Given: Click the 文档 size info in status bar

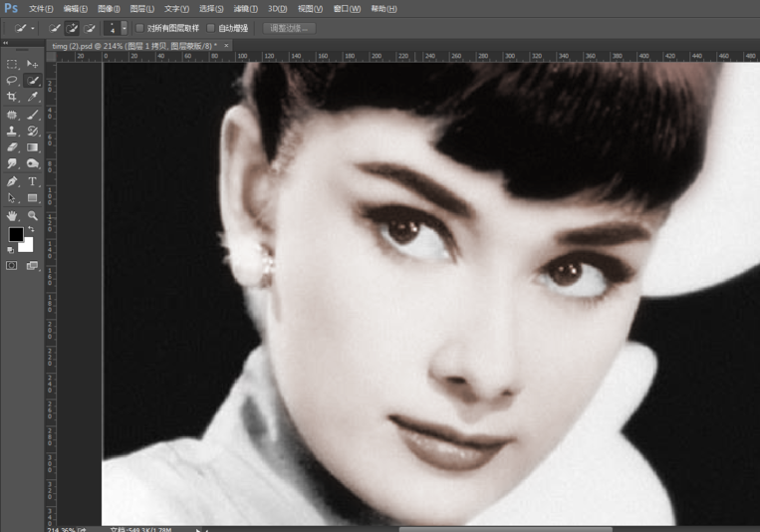Looking at the screenshot, I should click(141, 530).
